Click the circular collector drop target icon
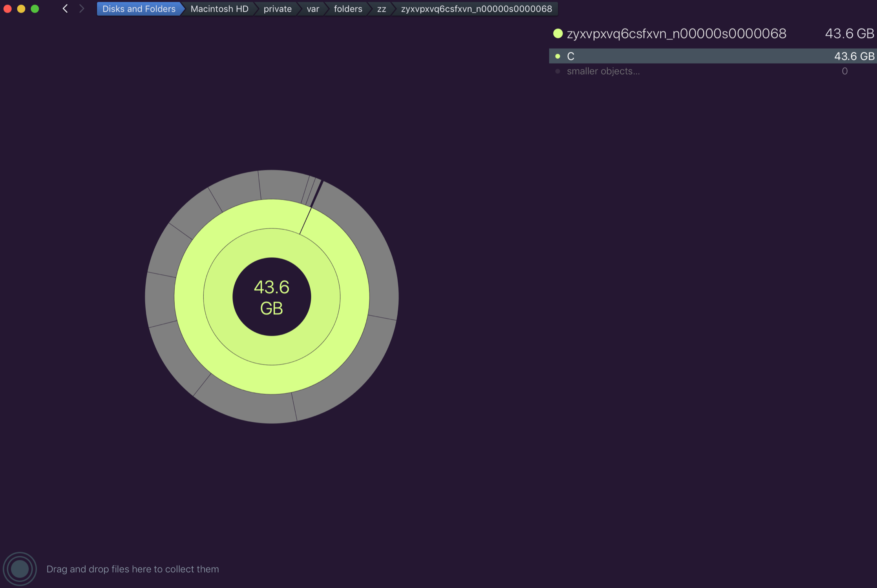Viewport: 877px width, 588px height. click(20, 569)
